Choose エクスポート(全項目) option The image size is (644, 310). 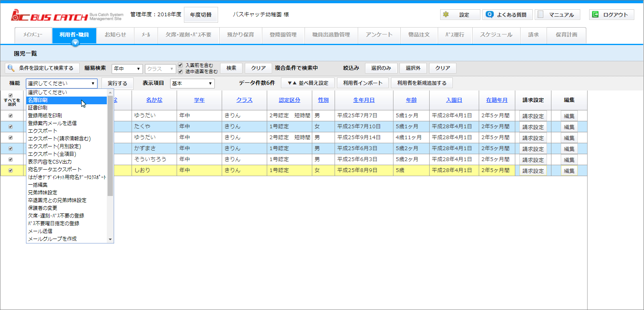pyautogui.click(x=67, y=154)
